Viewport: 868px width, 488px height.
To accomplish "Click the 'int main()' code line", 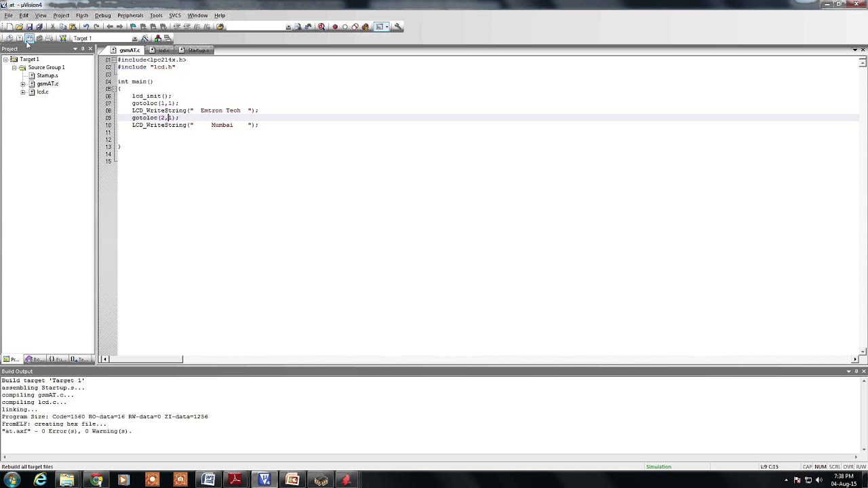I will 136,81.
